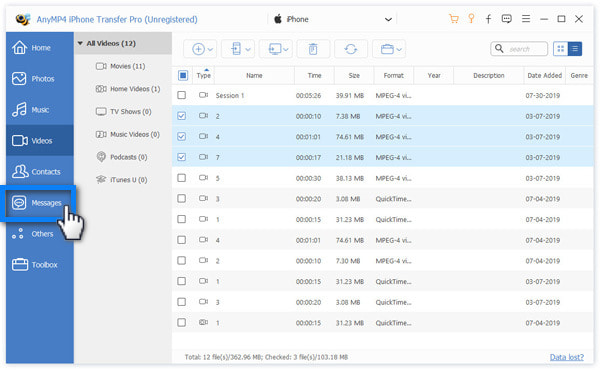Click the Year column header
Image resolution: width=600 pixels, height=370 pixels.
coord(434,75)
